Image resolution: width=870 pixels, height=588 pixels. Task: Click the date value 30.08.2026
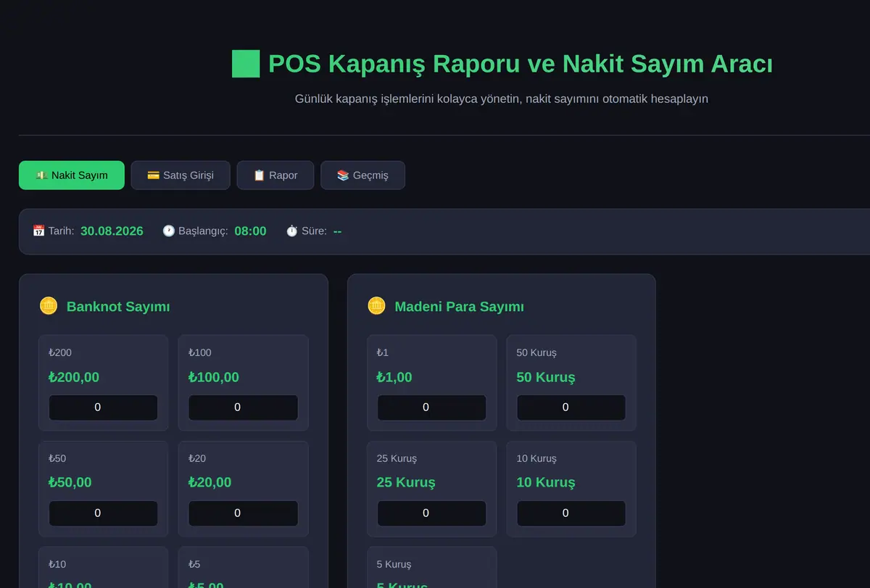tap(112, 231)
